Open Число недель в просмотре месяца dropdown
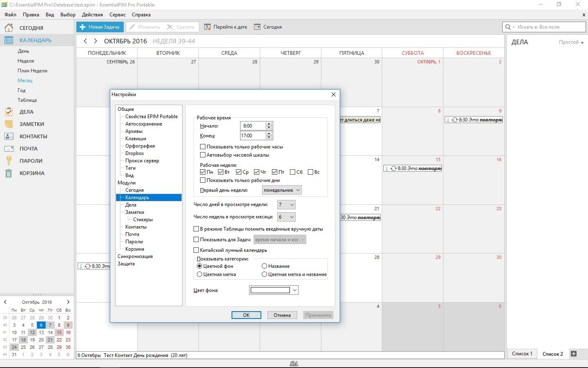This screenshot has width=588, height=368. tap(286, 217)
